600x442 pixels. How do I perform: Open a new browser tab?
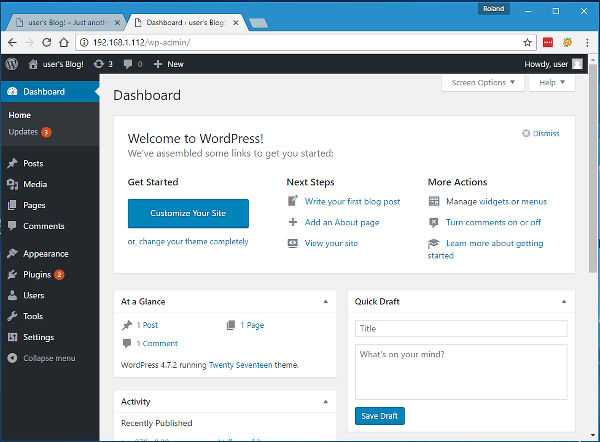pyautogui.click(x=259, y=23)
